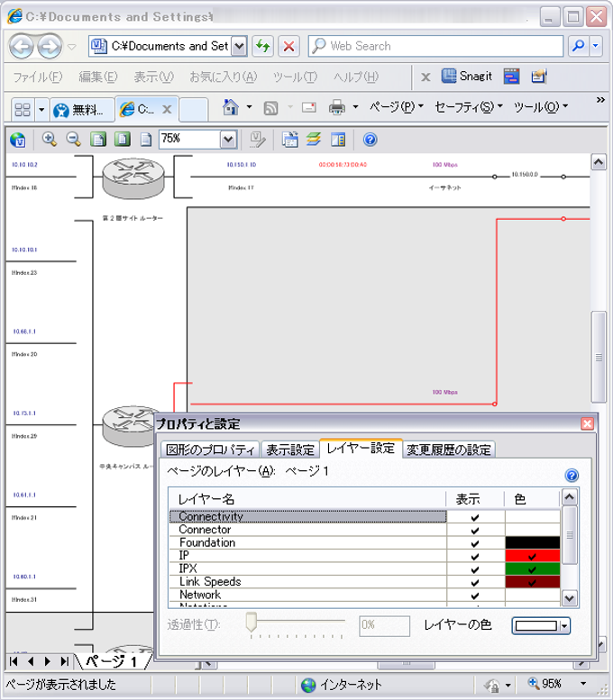Toggle visibility of Connector layer
This screenshot has height=700, width=613.
(x=475, y=531)
